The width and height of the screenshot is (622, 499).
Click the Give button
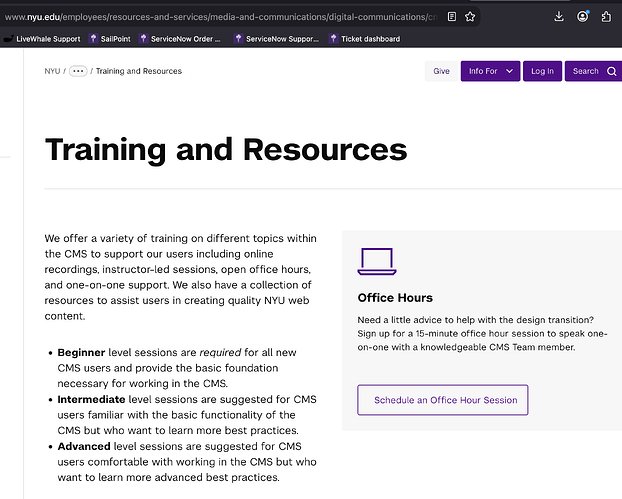442,71
